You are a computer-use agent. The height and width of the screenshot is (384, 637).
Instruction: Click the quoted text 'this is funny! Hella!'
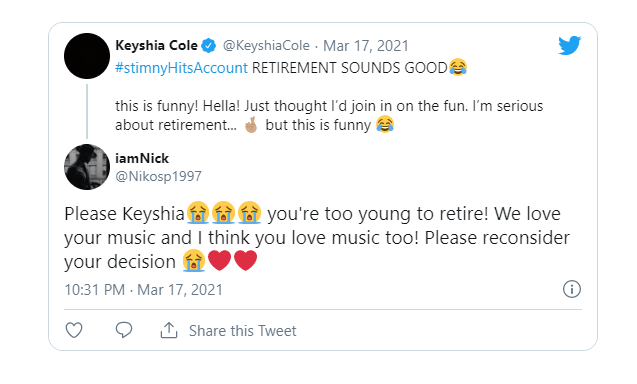(x=178, y=106)
